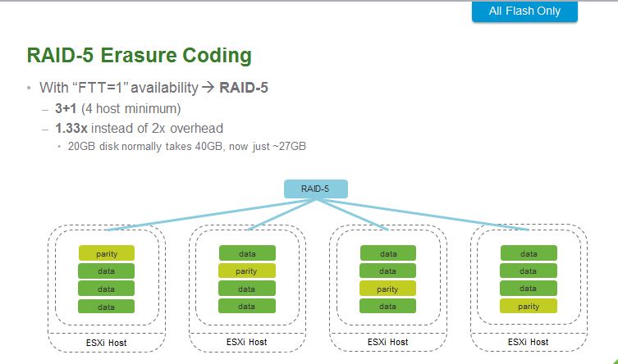Select data block directly under first host's parity
This screenshot has width=618, height=364.
tap(106, 271)
